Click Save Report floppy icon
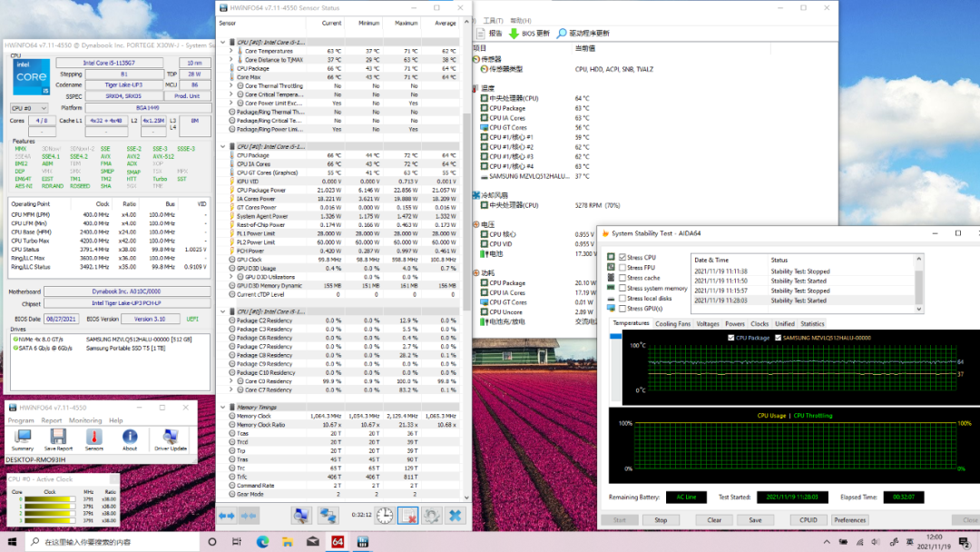Screen dimensions: 980x552 pos(58,439)
